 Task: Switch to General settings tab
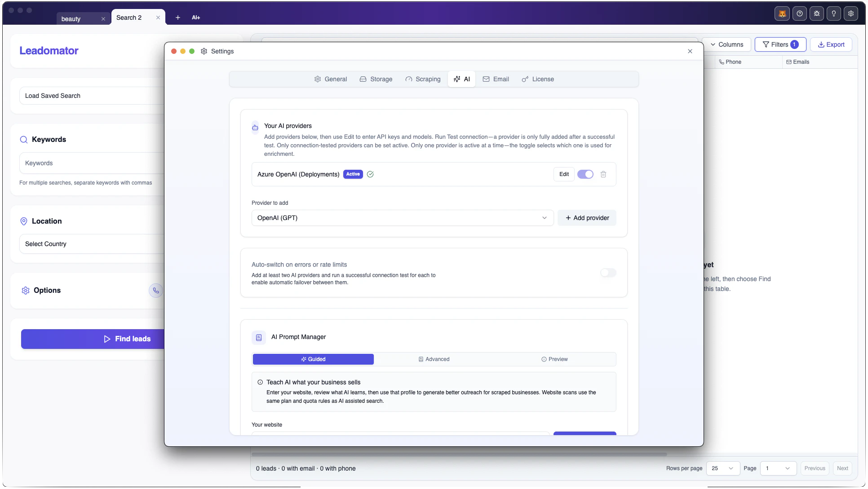331,79
